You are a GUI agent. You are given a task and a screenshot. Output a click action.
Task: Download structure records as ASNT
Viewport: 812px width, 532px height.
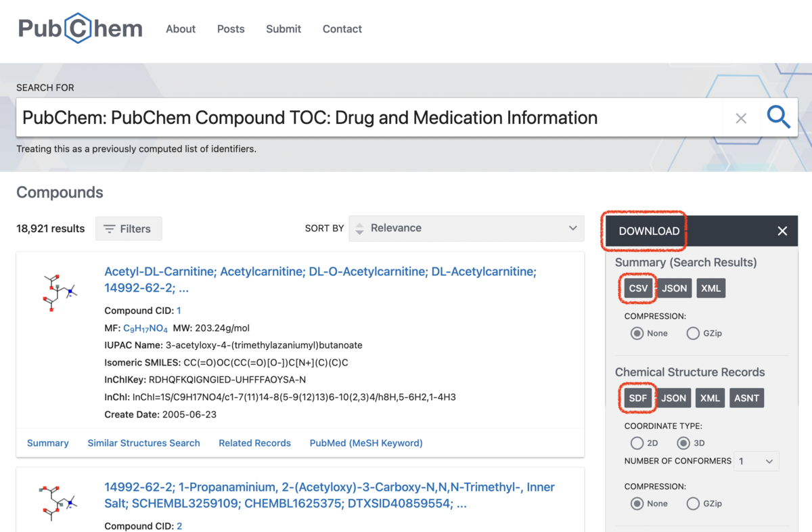[x=746, y=398]
